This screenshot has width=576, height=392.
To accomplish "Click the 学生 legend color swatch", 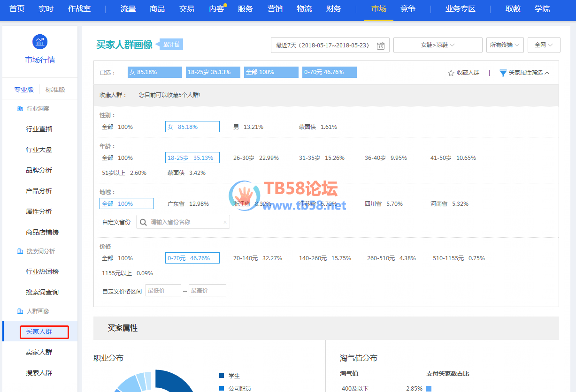I will point(222,376).
